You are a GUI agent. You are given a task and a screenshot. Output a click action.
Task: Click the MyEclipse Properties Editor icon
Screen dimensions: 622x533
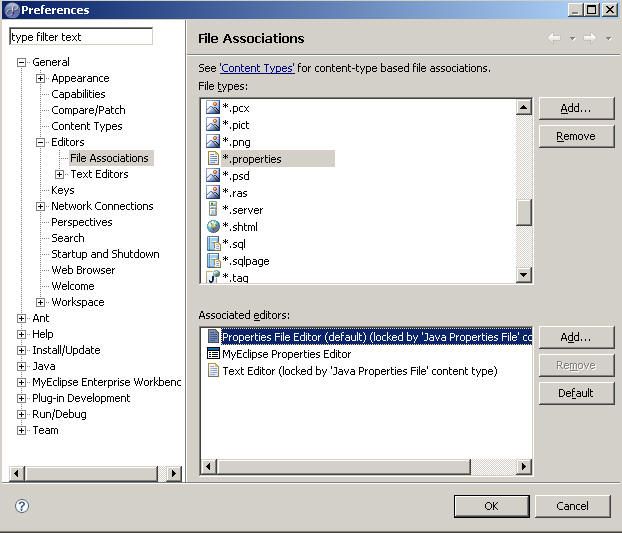pyautogui.click(x=213, y=353)
